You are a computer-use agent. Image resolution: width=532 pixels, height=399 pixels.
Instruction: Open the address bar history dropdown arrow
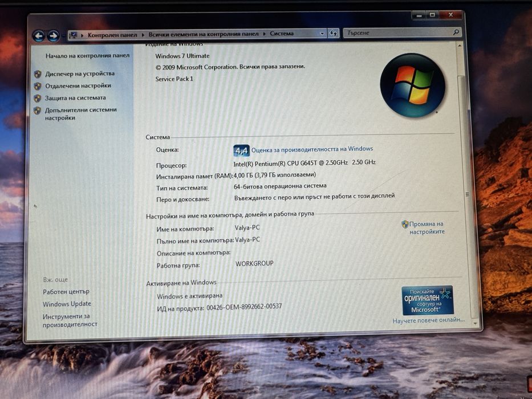click(322, 34)
